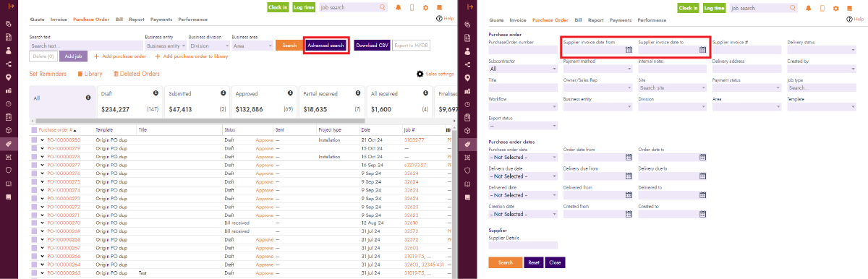Screen dimensions: 868x279
Task: Tick the checkbox for PO-100000273
Action: (x=34, y=198)
